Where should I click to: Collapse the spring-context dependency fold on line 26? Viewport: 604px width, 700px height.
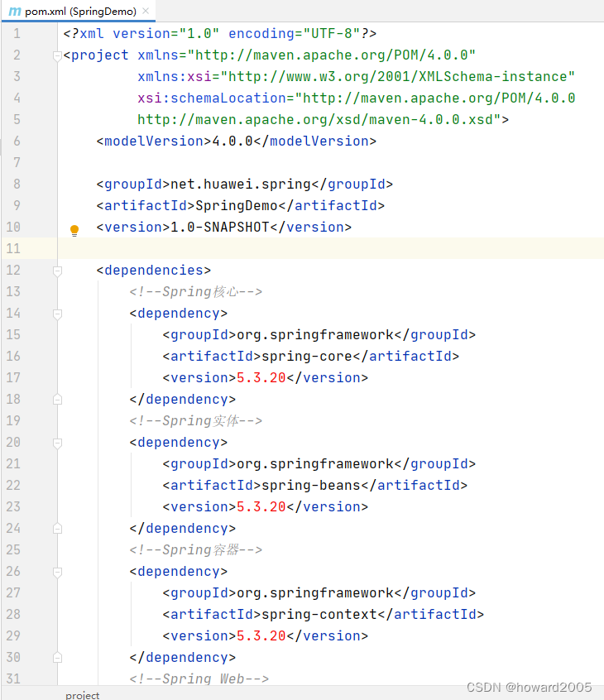pyautogui.click(x=57, y=573)
